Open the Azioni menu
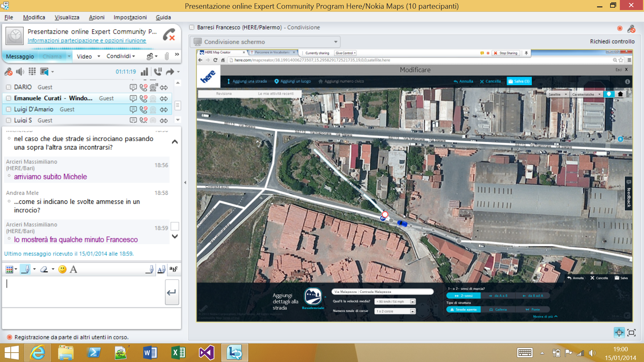644x362 pixels. tap(97, 17)
